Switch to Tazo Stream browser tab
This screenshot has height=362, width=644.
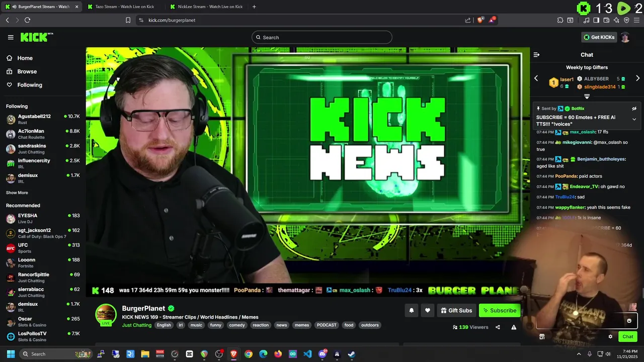[124, 7]
